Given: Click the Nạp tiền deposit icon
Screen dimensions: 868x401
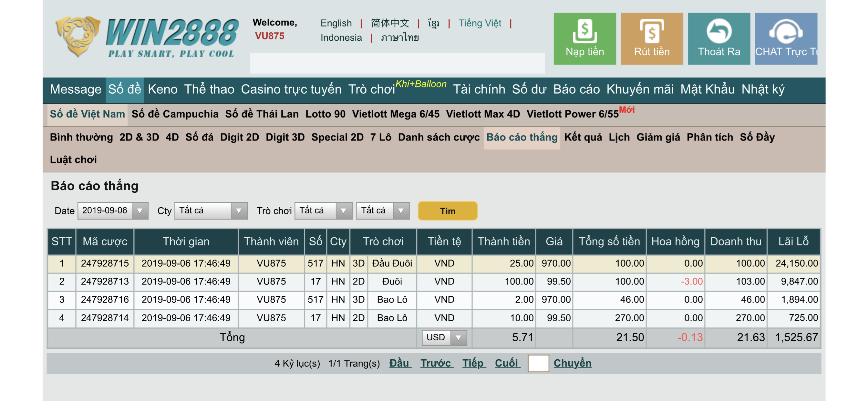Looking at the screenshot, I should tap(584, 38).
